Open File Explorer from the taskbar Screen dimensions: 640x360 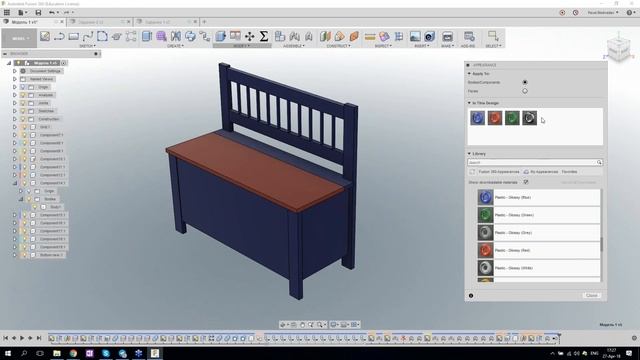[57, 353]
